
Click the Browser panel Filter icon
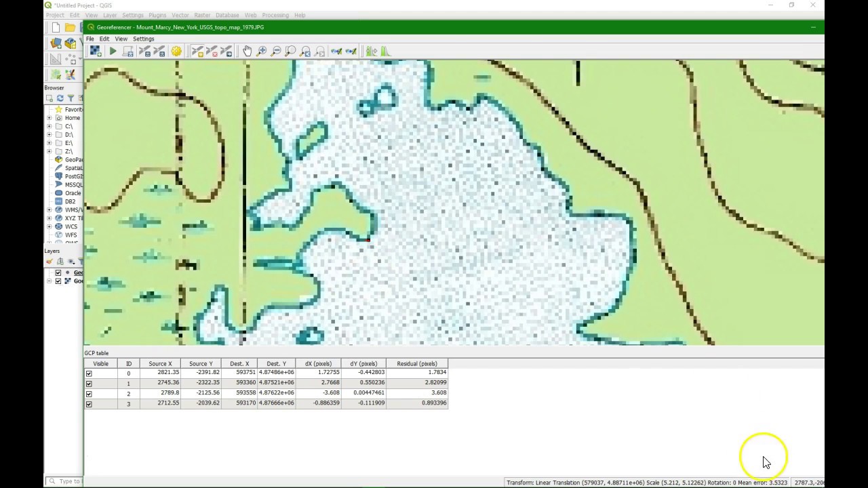point(70,98)
